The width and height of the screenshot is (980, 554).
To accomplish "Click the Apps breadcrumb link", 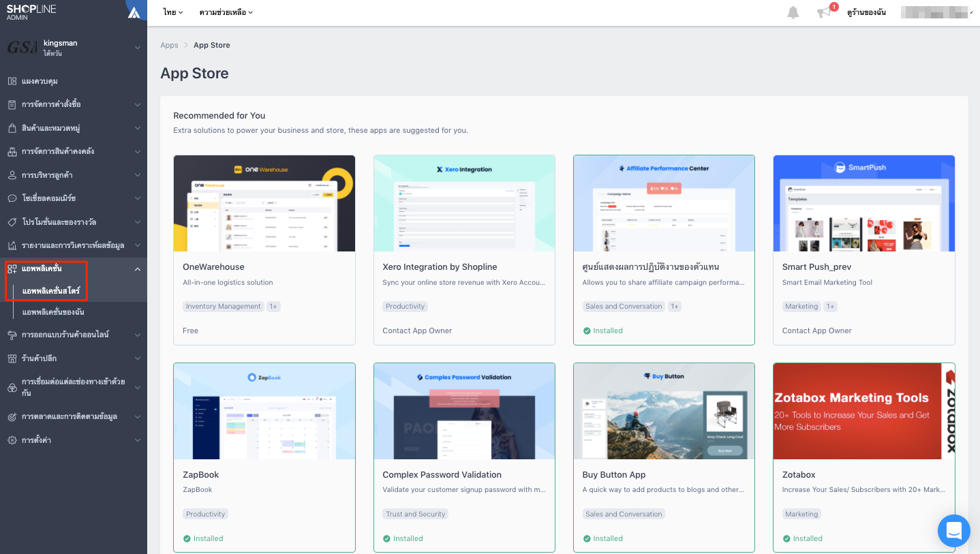I will (169, 45).
